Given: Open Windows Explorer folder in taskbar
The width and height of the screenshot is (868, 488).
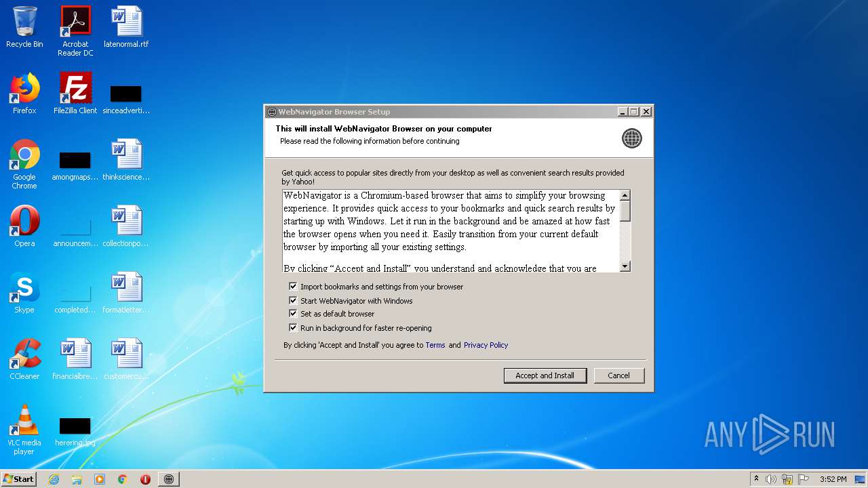Looking at the screenshot, I should tap(77, 479).
